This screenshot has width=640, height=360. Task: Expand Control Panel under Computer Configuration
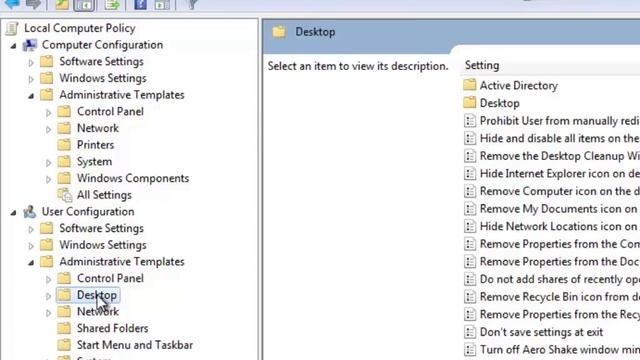(x=49, y=112)
